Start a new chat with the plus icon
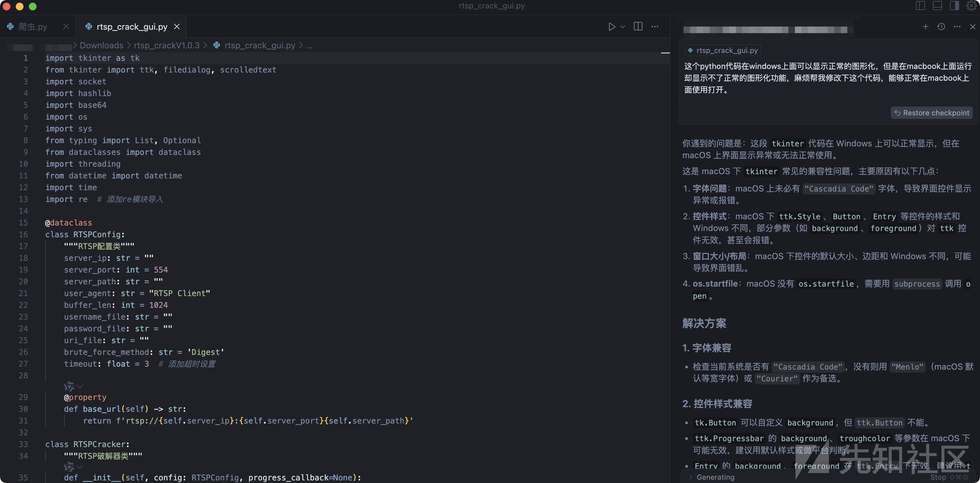Image resolution: width=980 pixels, height=483 pixels. coord(926,26)
